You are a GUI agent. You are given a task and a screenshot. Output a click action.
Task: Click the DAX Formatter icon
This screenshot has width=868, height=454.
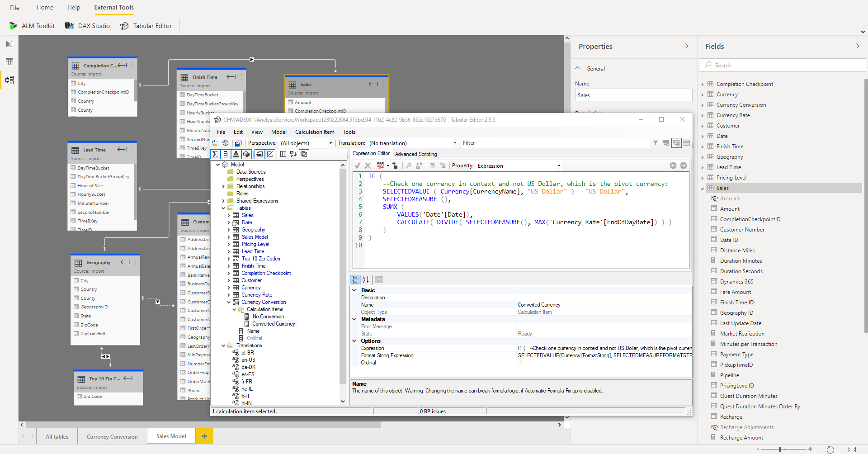point(381,166)
